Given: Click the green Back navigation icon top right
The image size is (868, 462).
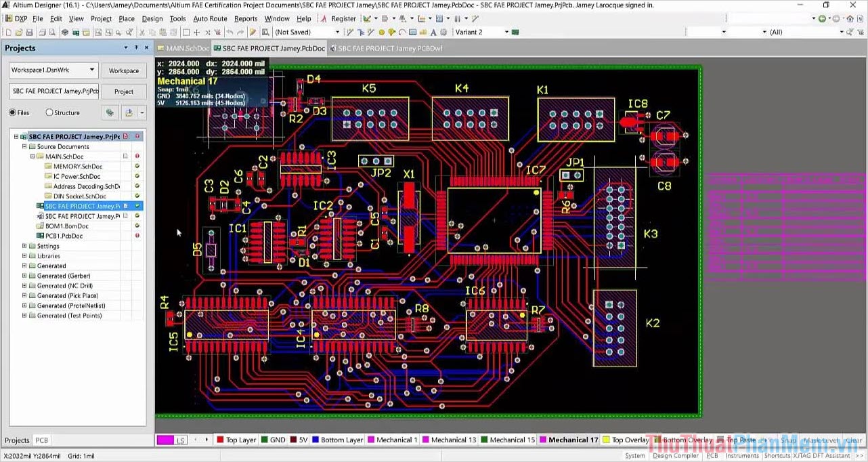Looking at the screenshot, I should point(823,18).
